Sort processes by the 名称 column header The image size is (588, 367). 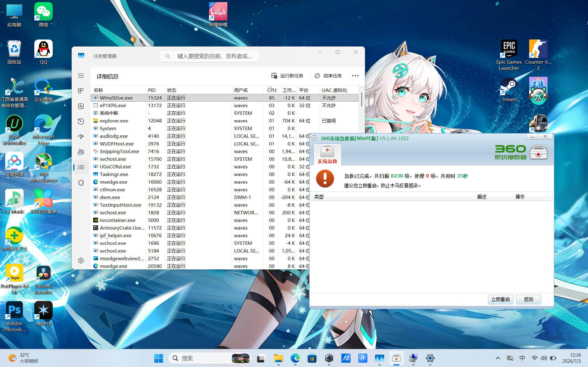[118, 90]
